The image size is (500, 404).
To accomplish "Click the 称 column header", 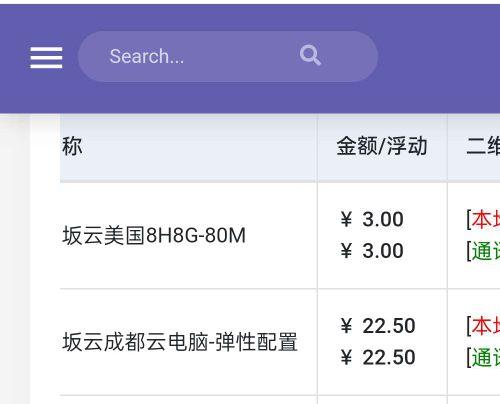I will (72, 146).
